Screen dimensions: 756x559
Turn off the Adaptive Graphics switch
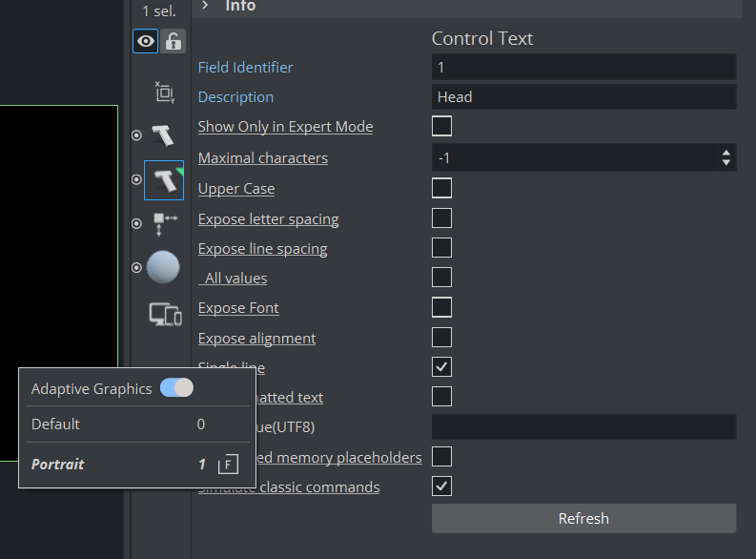[x=176, y=388]
